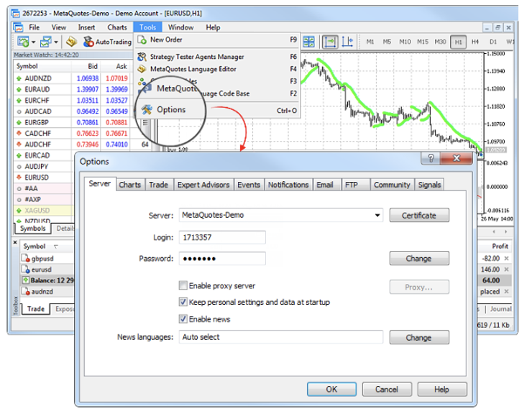
Task: Open the Server combo box dropdown
Action: (x=377, y=215)
